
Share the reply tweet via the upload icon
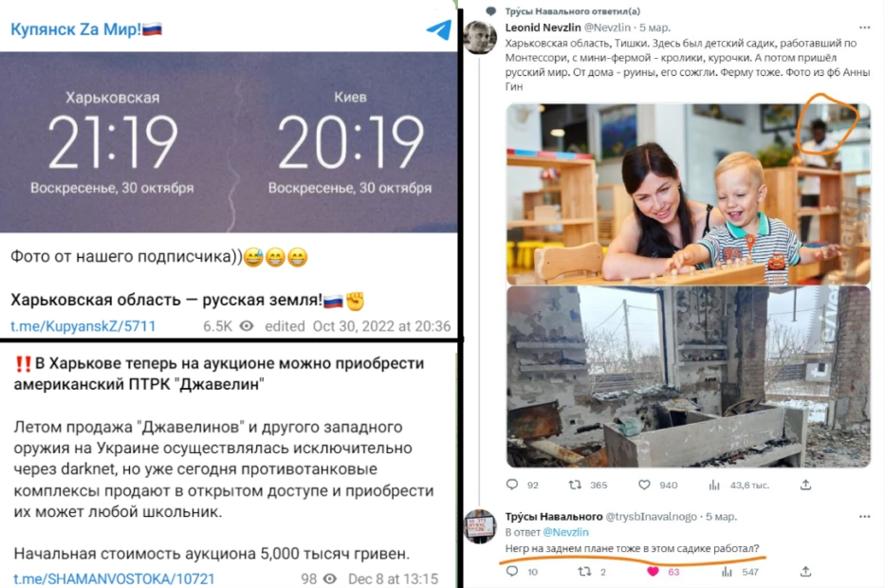[805, 572]
